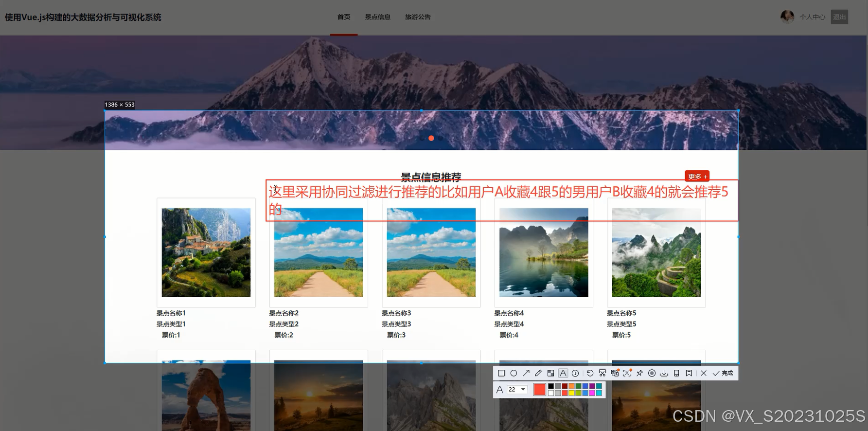Open the 景点名称5 misty mountain thumbnail
This screenshot has width=868, height=431.
click(656, 252)
